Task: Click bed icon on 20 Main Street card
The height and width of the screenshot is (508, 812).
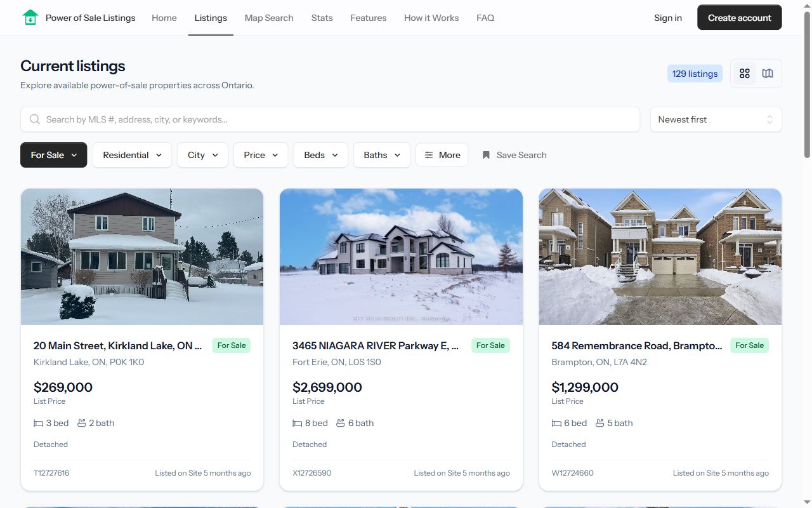Action: (38, 423)
